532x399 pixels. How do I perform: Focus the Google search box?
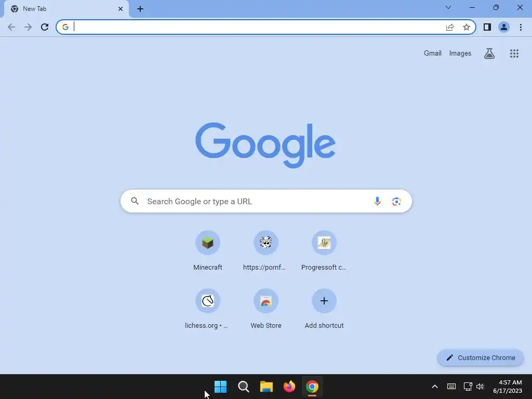266,201
